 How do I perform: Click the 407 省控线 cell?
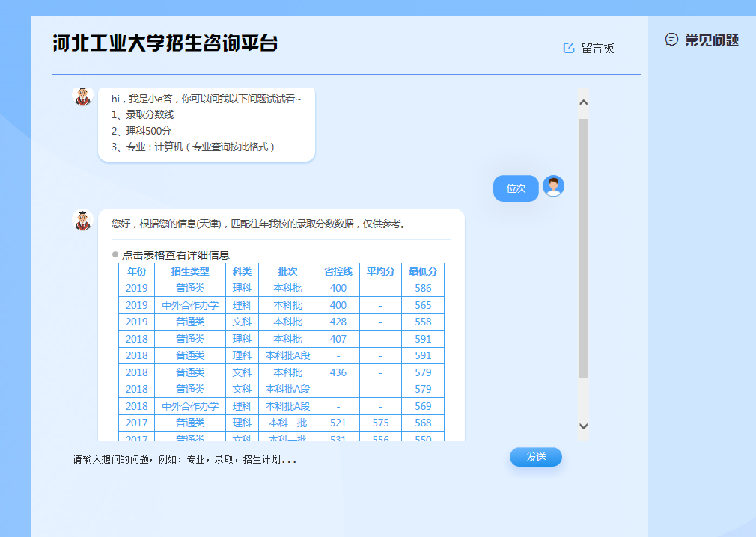tap(338, 339)
